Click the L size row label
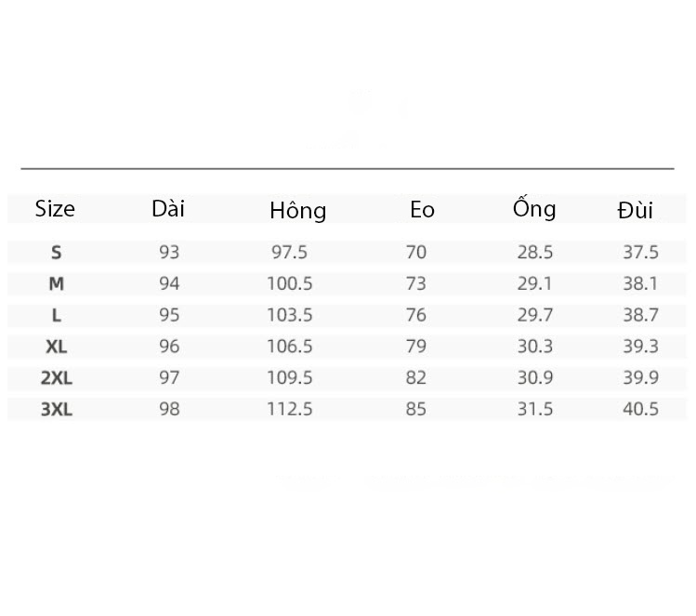Screen dimensions: 696x616 [56, 315]
